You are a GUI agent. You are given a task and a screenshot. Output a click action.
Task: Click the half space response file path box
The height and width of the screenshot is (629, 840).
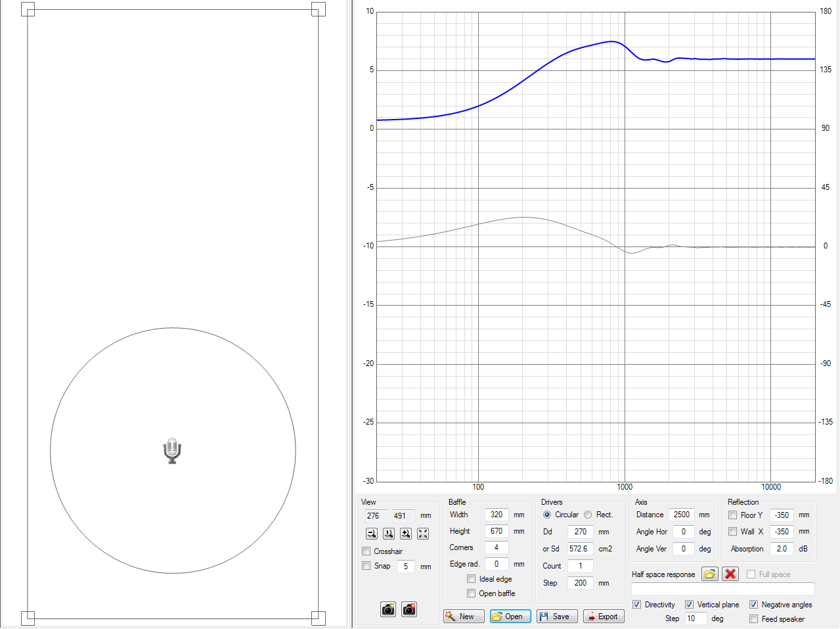pyautogui.click(x=723, y=589)
